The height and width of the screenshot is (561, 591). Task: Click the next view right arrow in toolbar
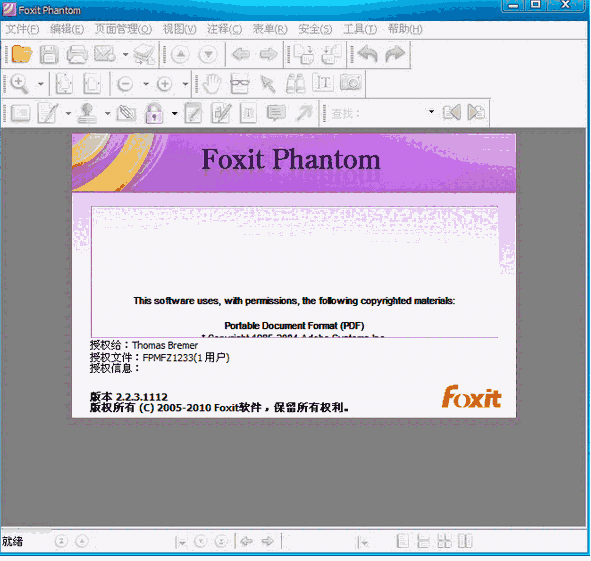tap(268, 54)
